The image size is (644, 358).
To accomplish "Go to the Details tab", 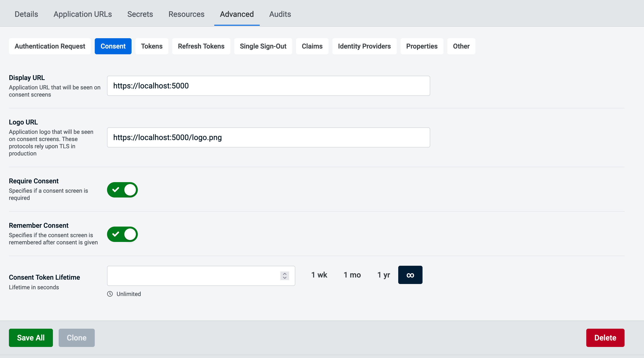I will [26, 14].
